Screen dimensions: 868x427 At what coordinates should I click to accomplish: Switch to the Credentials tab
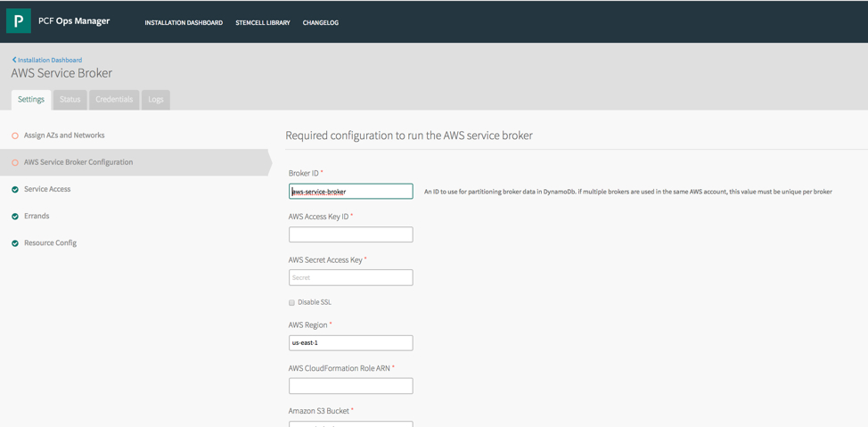coord(114,100)
